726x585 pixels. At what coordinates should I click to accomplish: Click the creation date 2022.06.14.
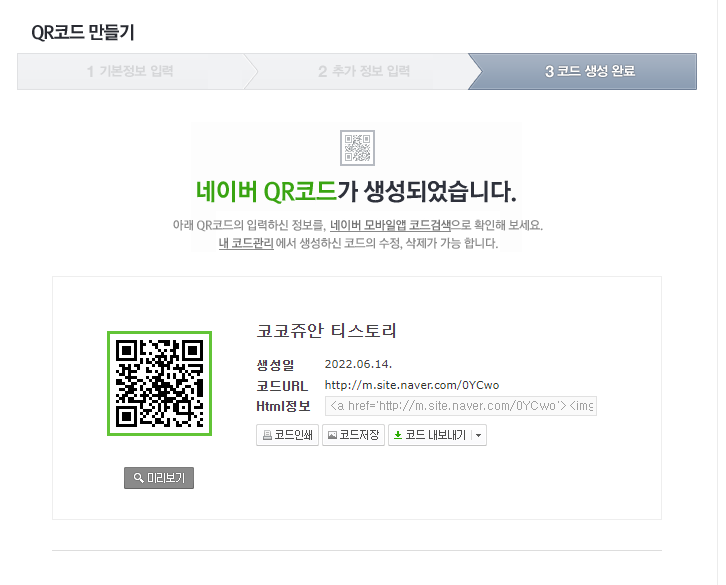tap(358, 364)
